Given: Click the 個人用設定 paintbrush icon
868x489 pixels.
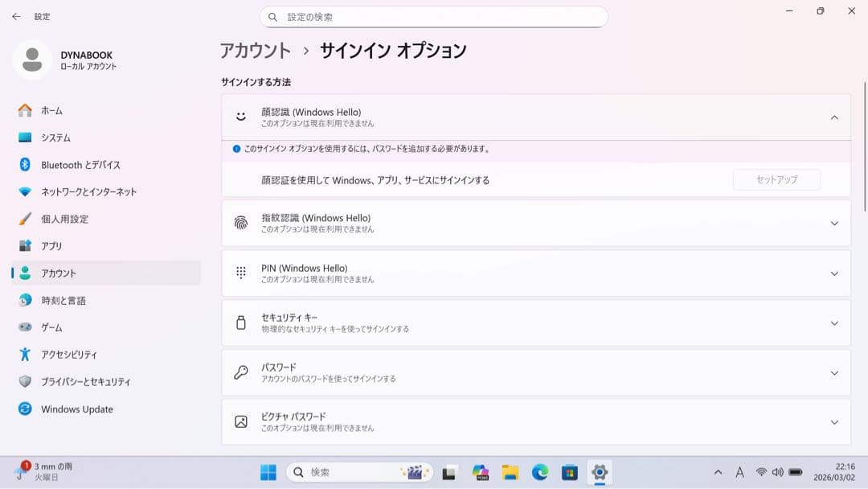Looking at the screenshot, I should pyautogui.click(x=25, y=219).
